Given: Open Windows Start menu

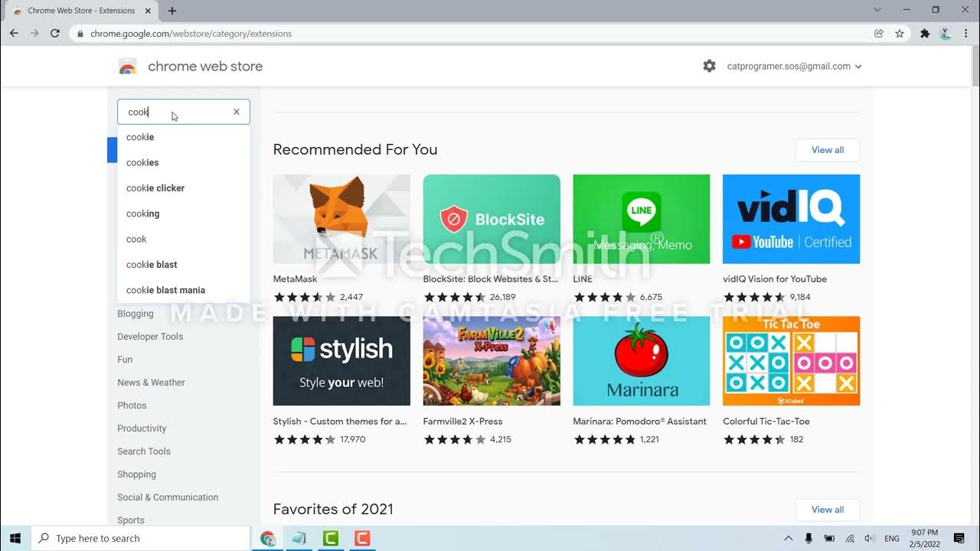Looking at the screenshot, I should point(15,538).
